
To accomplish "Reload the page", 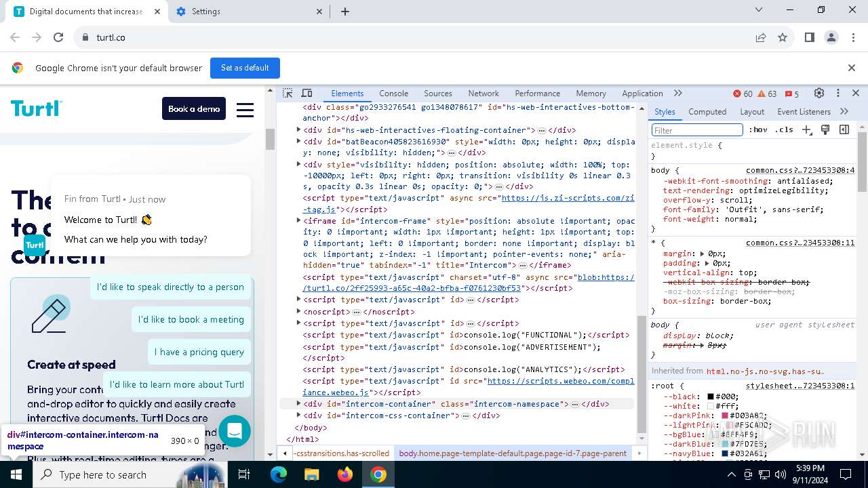I will pyautogui.click(x=58, y=37).
